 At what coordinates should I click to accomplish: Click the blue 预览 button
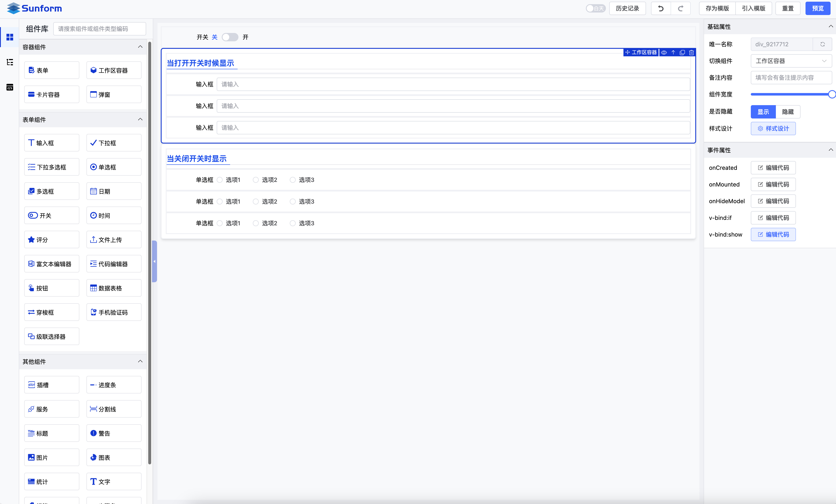(818, 9)
